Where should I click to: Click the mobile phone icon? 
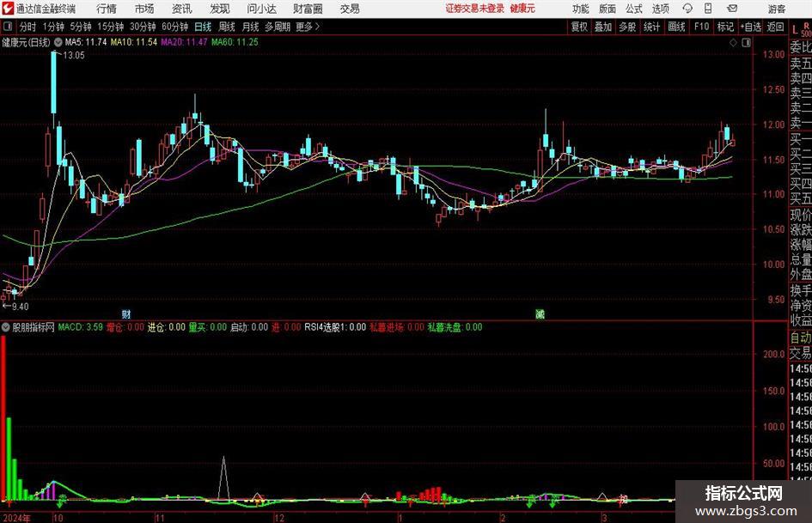[x=708, y=9]
